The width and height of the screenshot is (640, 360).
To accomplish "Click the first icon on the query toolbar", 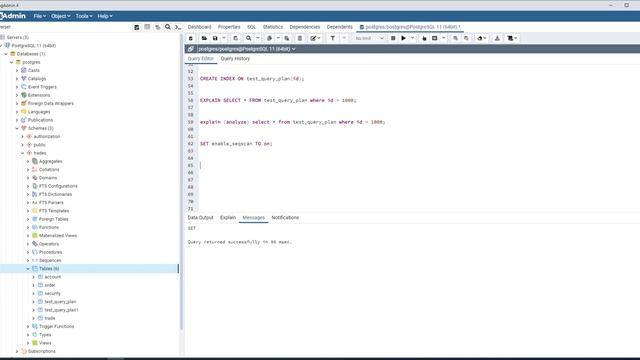I will click(x=191, y=38).
